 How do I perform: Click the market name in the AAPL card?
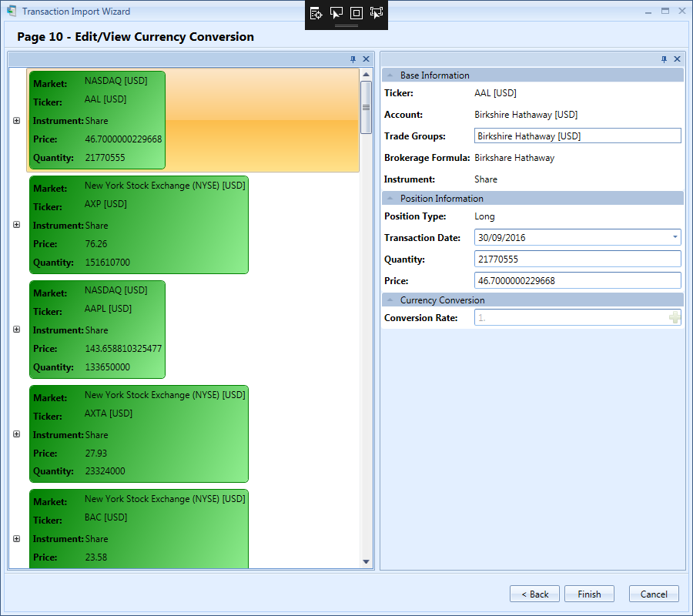click(116, 290)
